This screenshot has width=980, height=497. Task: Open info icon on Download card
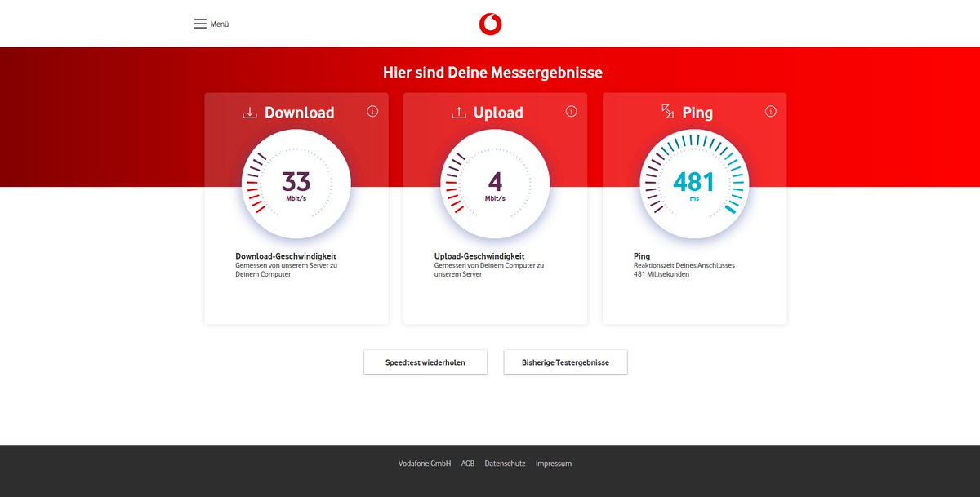click(372, 111)
